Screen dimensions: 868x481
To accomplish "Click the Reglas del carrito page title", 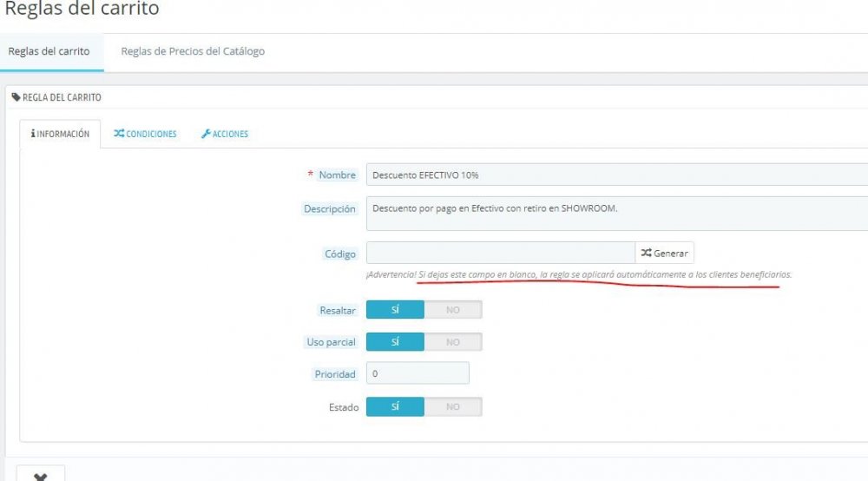I will pos(82,9).
